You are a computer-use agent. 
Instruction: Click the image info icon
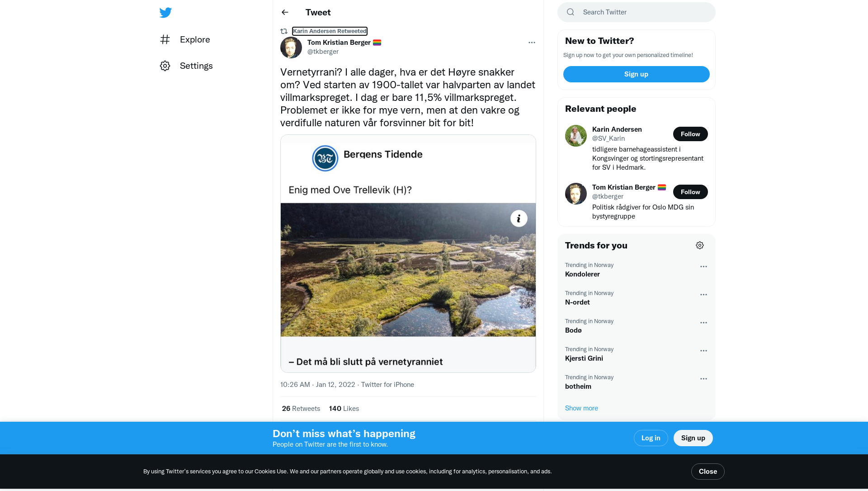pyautogui.click(x=519, y=219)
